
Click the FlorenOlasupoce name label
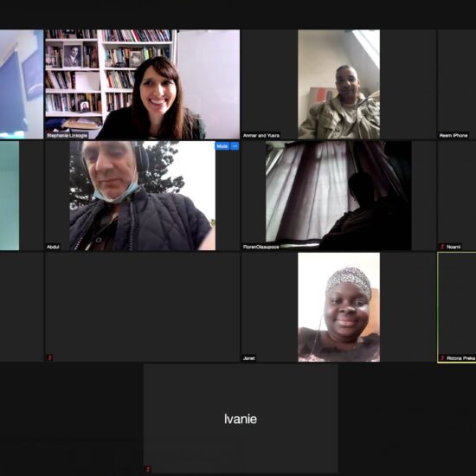point(261,247)
